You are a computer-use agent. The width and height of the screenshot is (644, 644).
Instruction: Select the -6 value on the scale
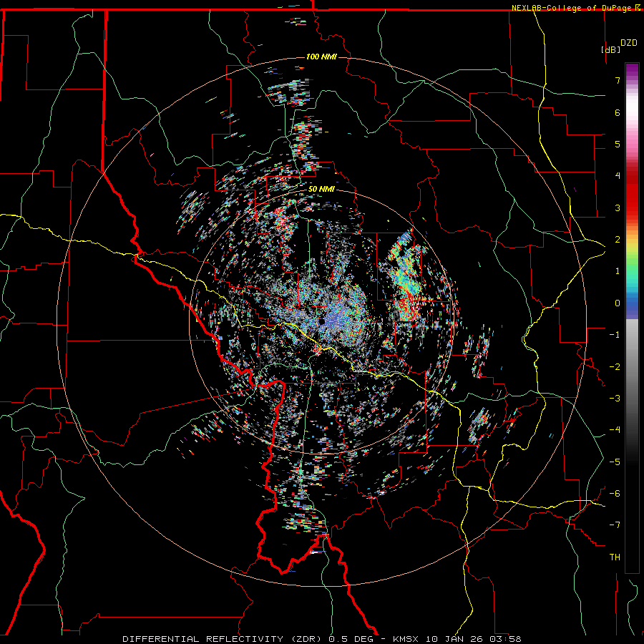(615, 493)
